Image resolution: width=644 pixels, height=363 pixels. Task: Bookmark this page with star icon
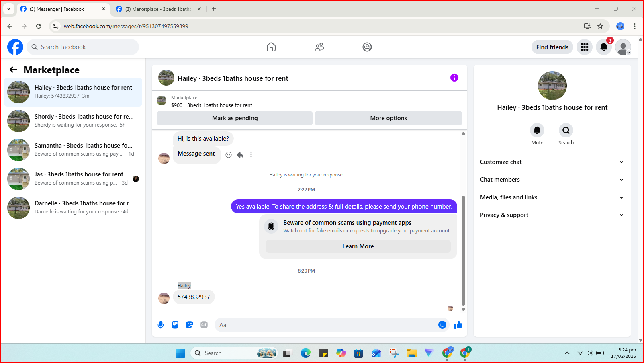pyautogui.click(x=600, y=26)
